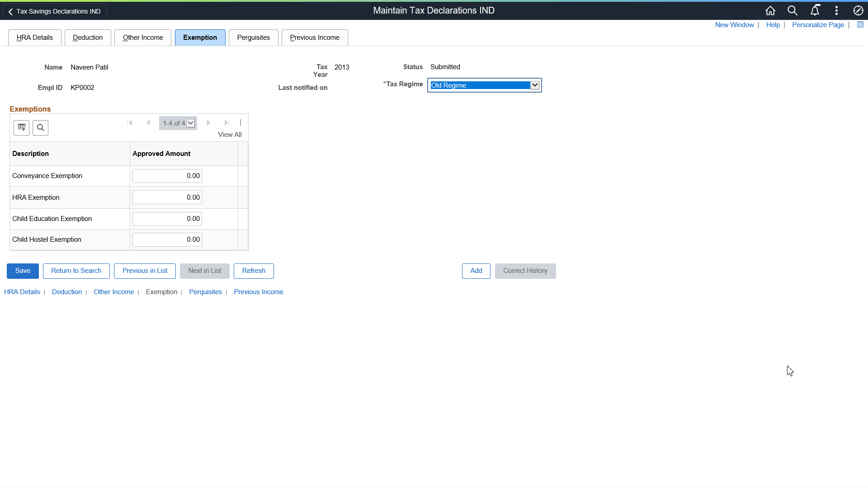This screenshot has height=488, width=868.
Task: Click the Find icon in the Exemptions grid
Action: point(41,128)
